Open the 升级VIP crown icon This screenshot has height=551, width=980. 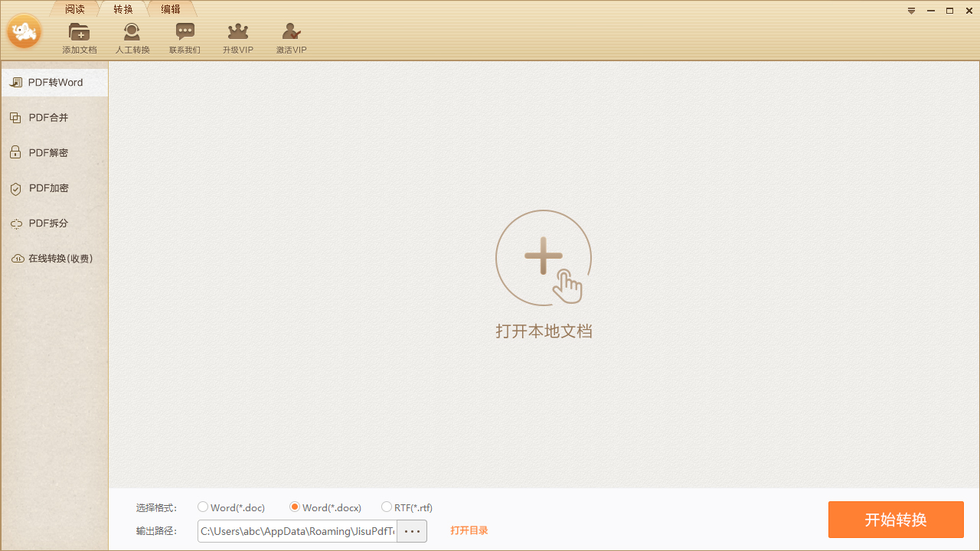tap(237, 36)
